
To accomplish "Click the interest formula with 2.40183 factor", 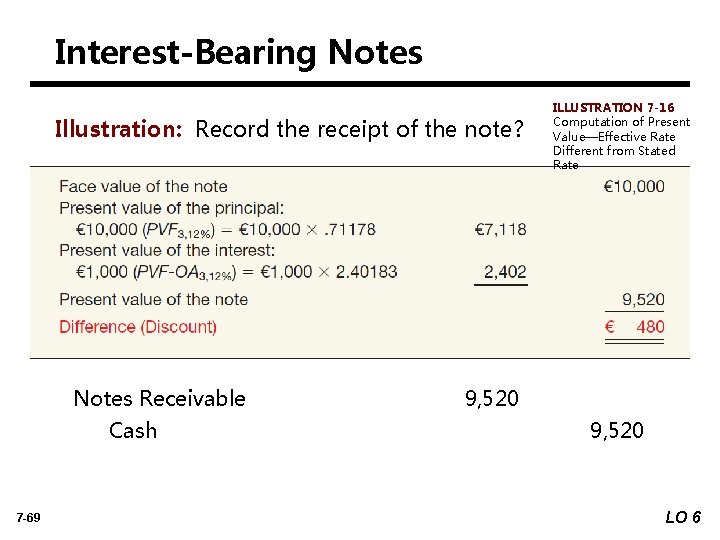I will (236, 272).
